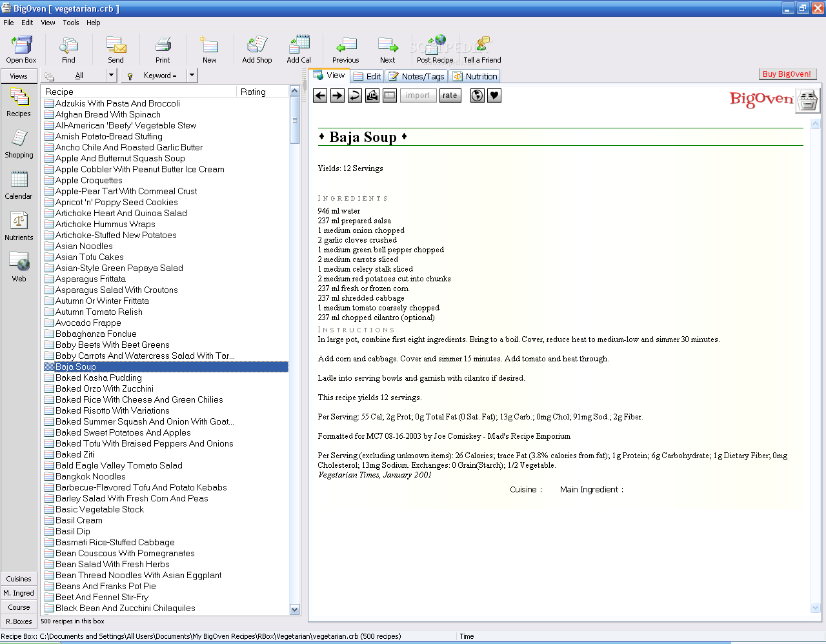Click the back arrow above the recipe
Screen dimensions: 826x644
[x=320, y=96]
